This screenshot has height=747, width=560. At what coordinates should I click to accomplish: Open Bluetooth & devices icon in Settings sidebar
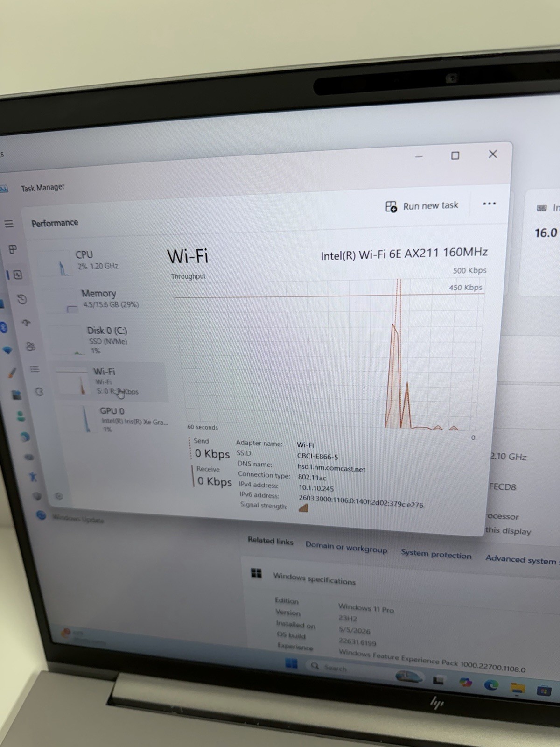[3, 327]
